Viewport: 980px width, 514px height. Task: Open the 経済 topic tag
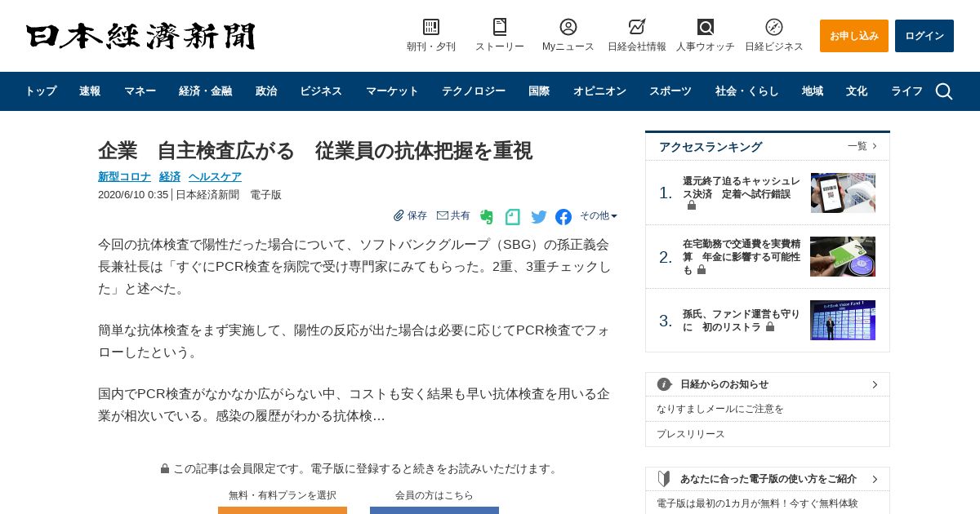coord(170,177)
